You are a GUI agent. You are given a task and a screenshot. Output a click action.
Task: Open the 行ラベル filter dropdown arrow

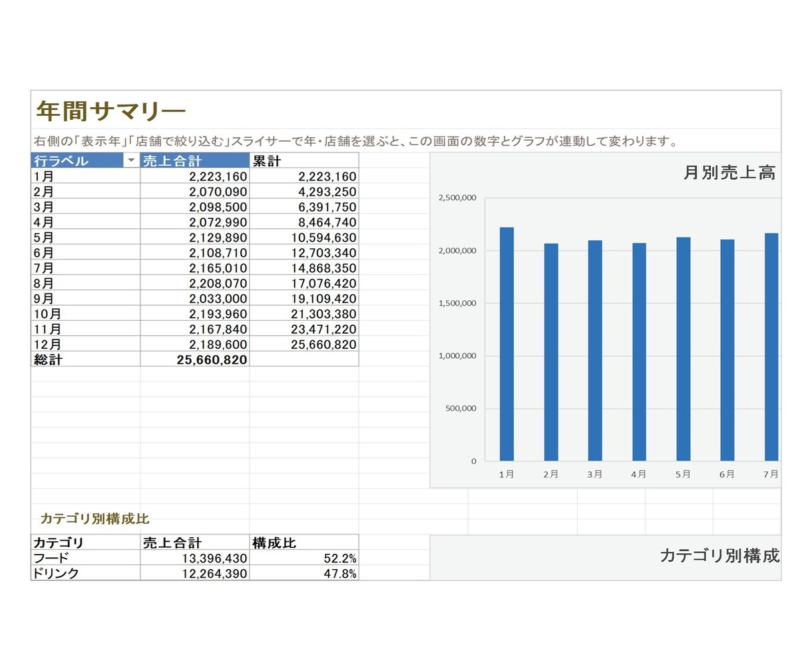click(131, 160)
